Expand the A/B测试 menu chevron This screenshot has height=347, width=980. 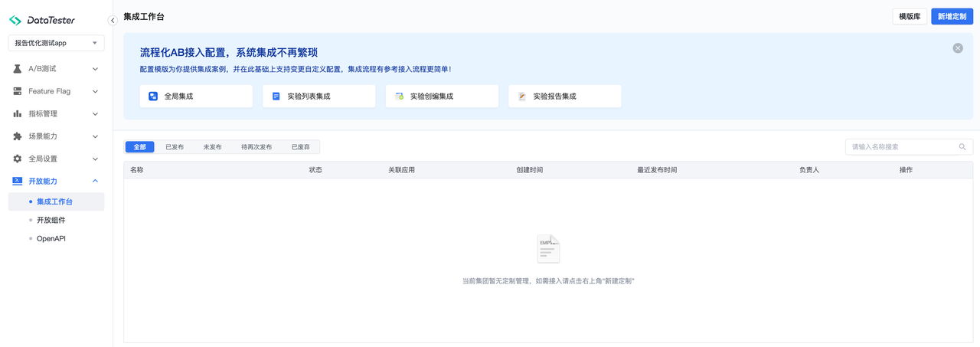pyautogui.click(x=95, y=69)
